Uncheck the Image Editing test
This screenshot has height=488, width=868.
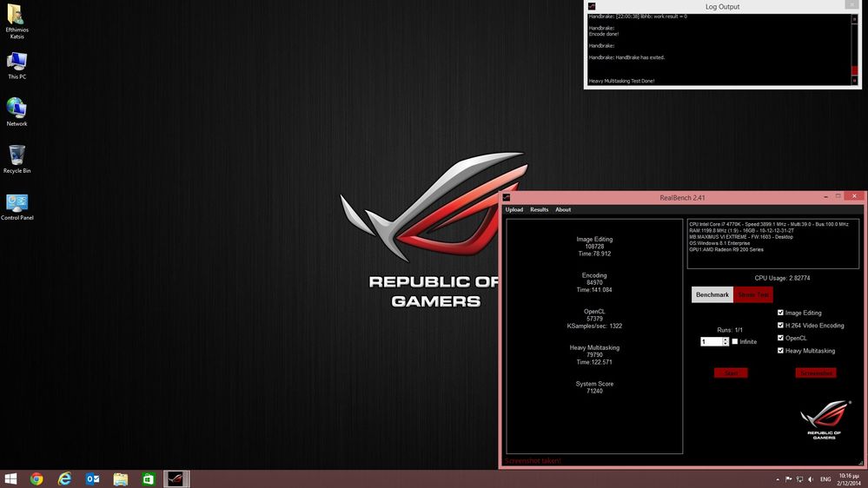[x=780, y=313]
